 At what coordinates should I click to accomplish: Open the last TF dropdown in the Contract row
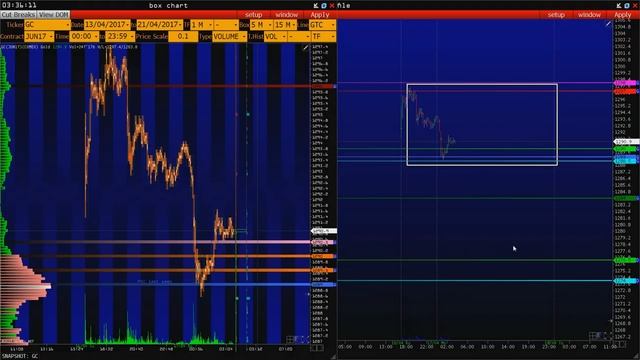[323, 36]
